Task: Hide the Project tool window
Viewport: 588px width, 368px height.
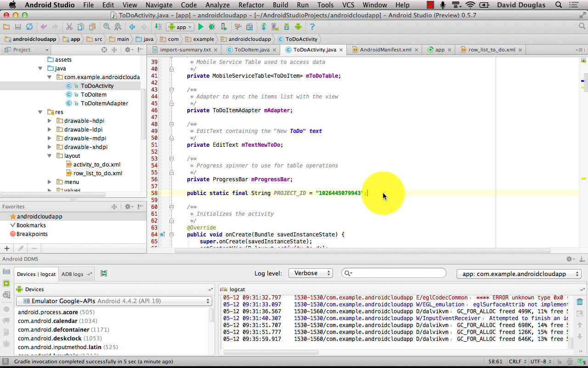Action: coord(140,50)
